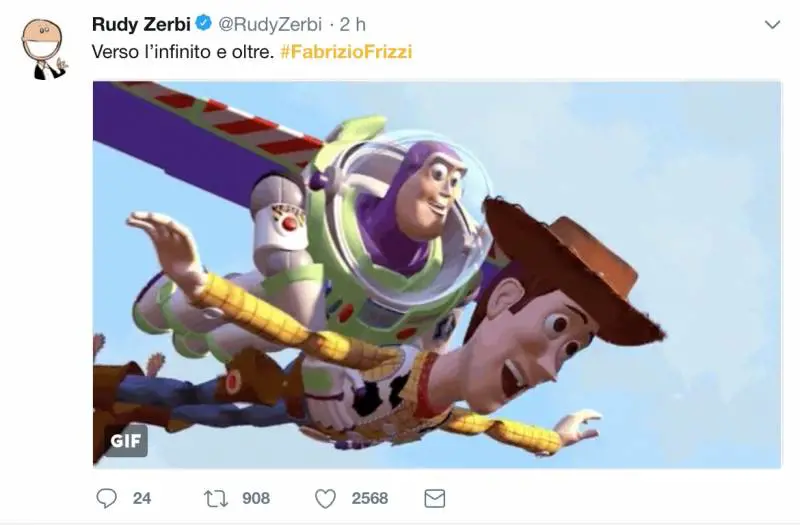
Task: Expand the tweet options chevron menu
Action: (771, 23)
